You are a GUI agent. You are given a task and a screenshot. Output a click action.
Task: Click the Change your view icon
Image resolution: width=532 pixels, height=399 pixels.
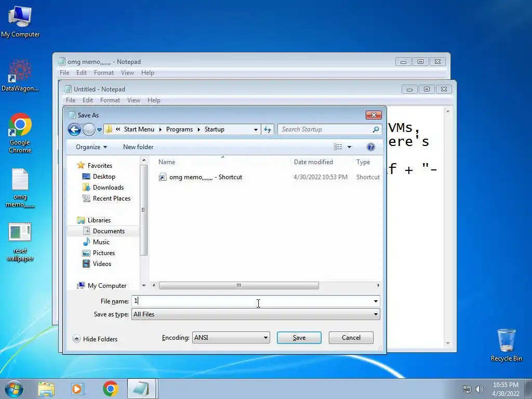(338, 147)
